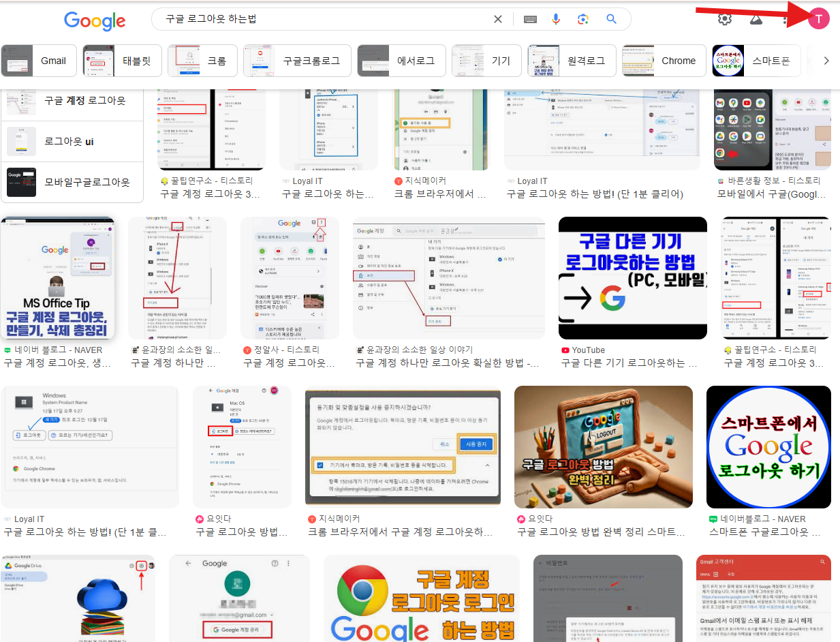Screen dimensions: 840x642
Task: Open the Windows System Product Name thumbnail
Action: [90, 447]
